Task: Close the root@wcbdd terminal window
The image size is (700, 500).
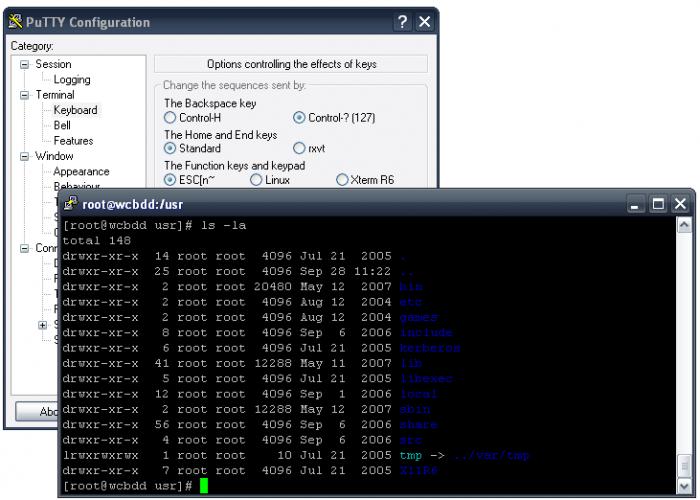Action: 681,204
